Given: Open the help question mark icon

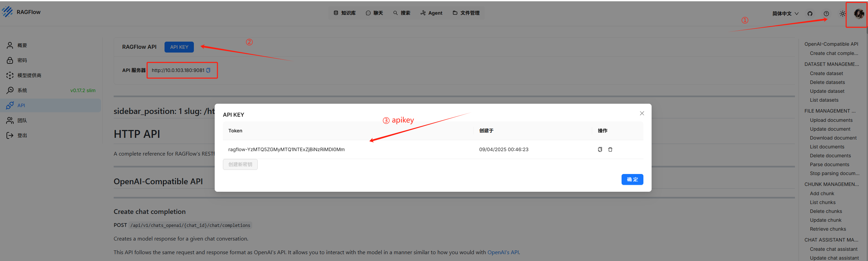Looking at the screenshot, I should tap(826, 14).
